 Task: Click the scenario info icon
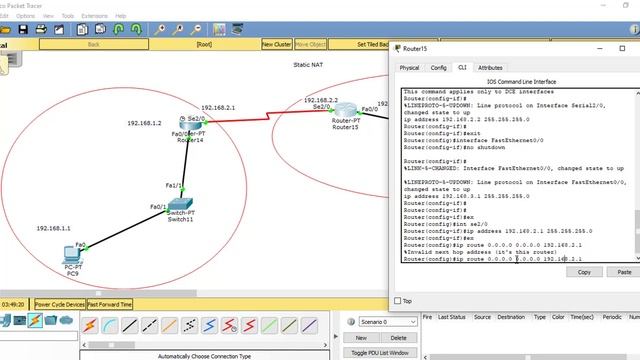[351, 322]
